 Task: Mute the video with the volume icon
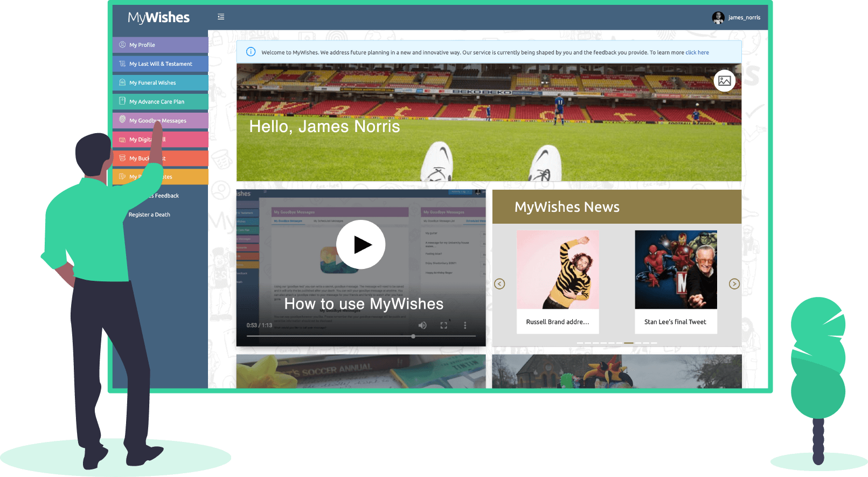pyautogui.click(x=422, y=325)
